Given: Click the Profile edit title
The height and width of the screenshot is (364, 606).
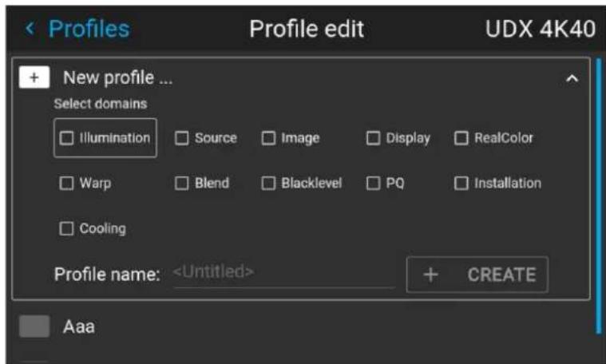Looking at the screenshot, I should (307, 29).
